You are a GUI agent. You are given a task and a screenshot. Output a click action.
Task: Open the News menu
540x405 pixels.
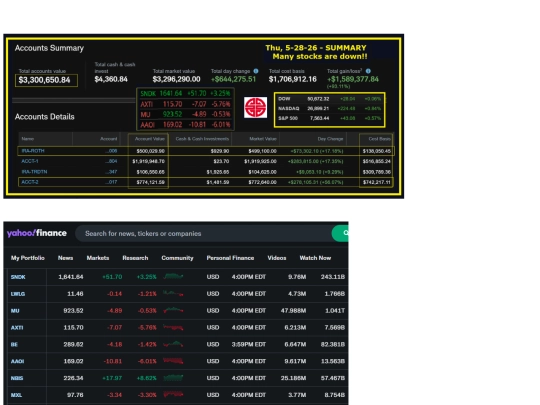click(65, 258)
